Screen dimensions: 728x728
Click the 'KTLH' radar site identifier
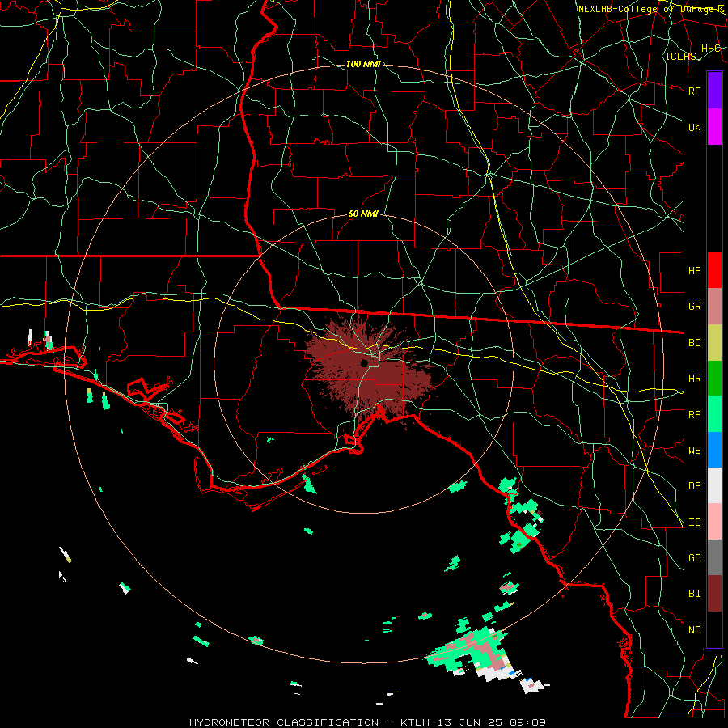[x=415, y=722]
